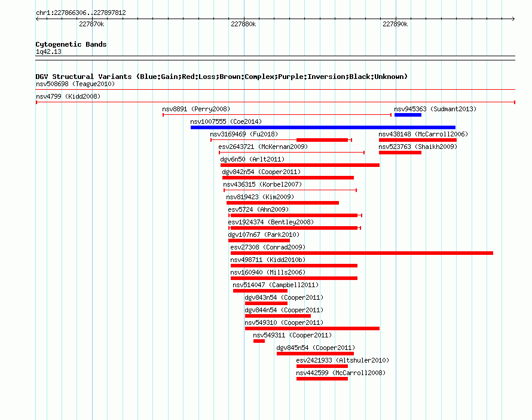Image resolution: width=532 pixels, height=420 pixels.
Task: Click the nsv523763 (Shaikh2009) red bar
Action: (400, 153)
